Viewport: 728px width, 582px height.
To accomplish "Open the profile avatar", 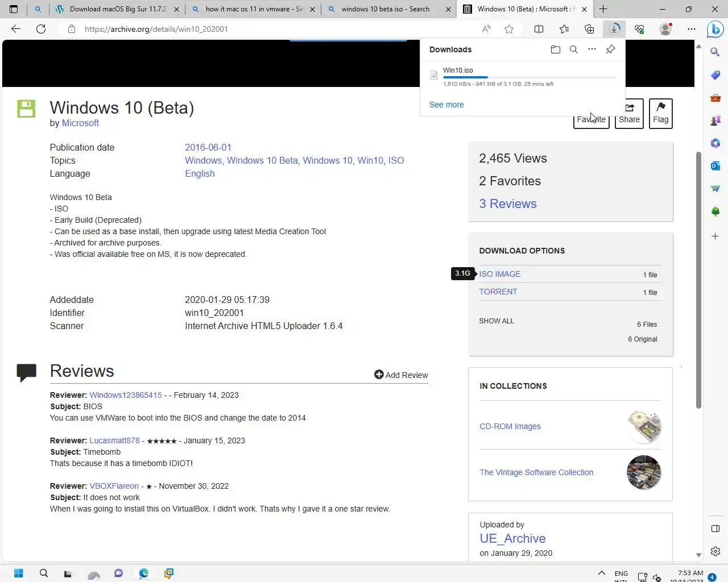I will 665,29.
